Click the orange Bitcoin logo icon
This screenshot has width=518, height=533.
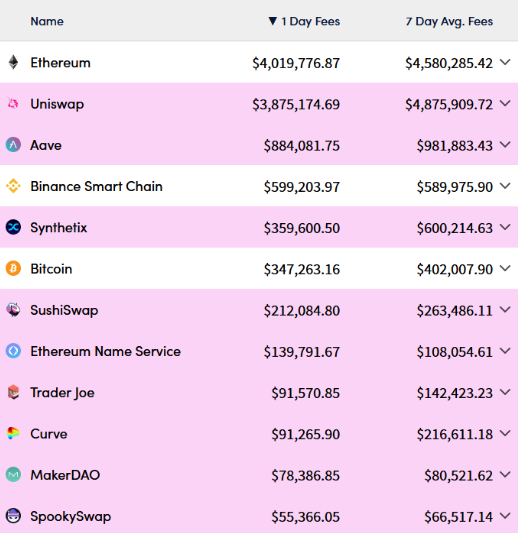13,269
